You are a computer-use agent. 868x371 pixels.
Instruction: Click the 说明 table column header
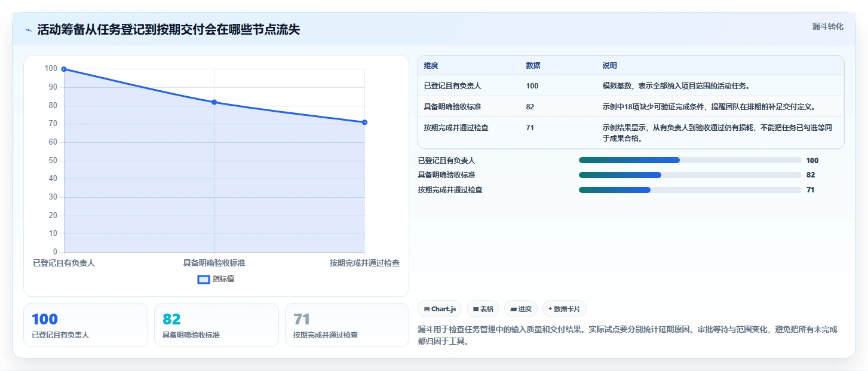tap(610, 66)
